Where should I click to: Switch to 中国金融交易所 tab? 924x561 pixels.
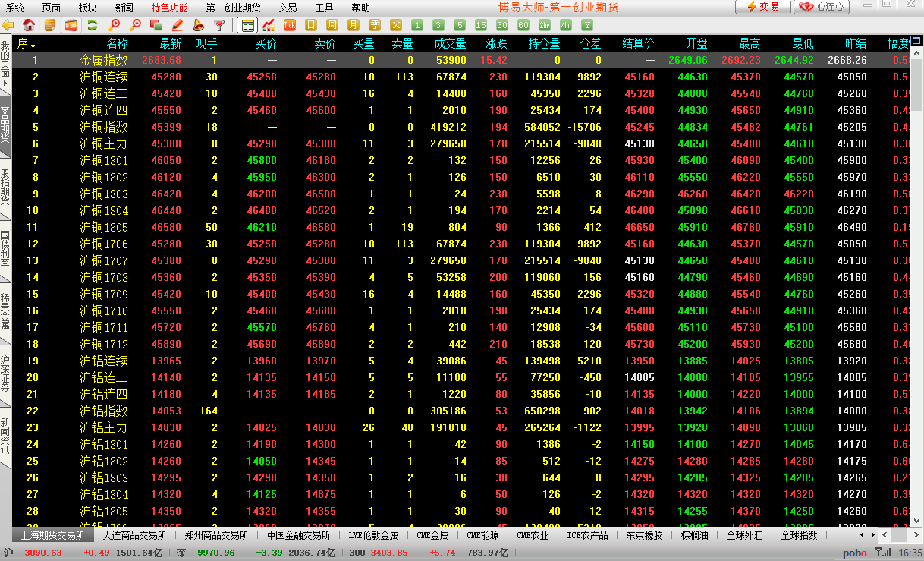coord(298,535)
